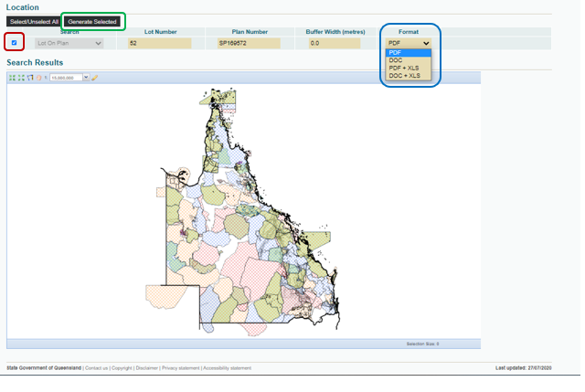Click the Format column header
The image size is (585, 392).
409,32
